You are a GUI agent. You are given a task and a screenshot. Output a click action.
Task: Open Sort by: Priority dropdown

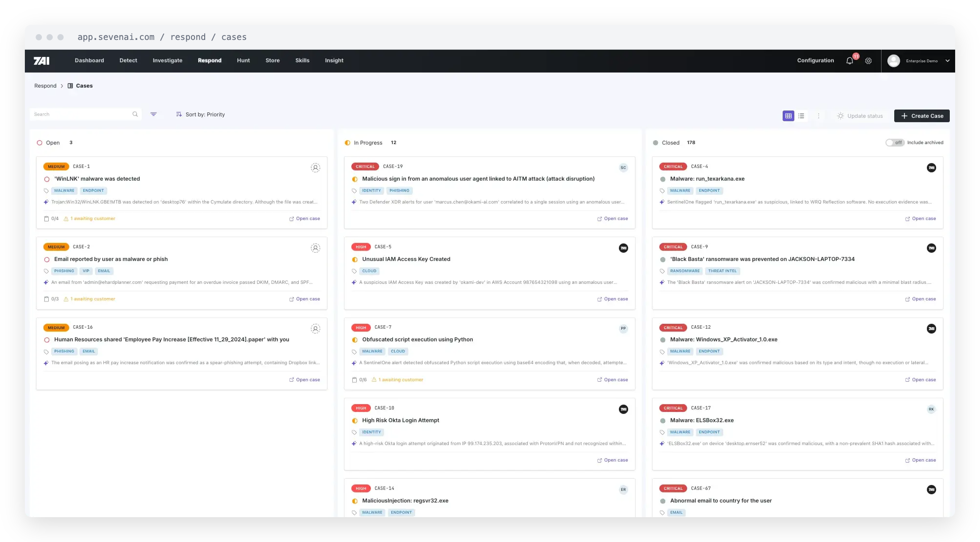pyautogui.click(x=200, y=114)
